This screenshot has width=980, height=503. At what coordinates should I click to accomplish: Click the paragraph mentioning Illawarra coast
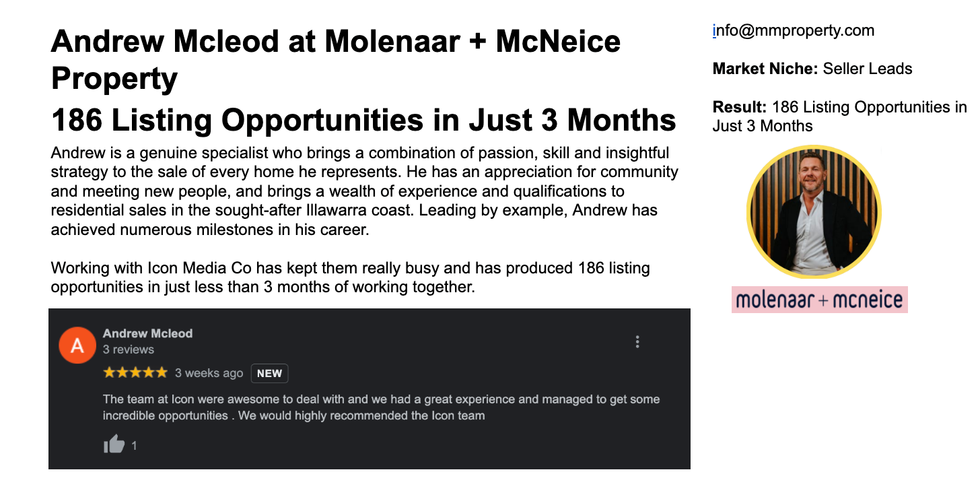click(365, 191)
